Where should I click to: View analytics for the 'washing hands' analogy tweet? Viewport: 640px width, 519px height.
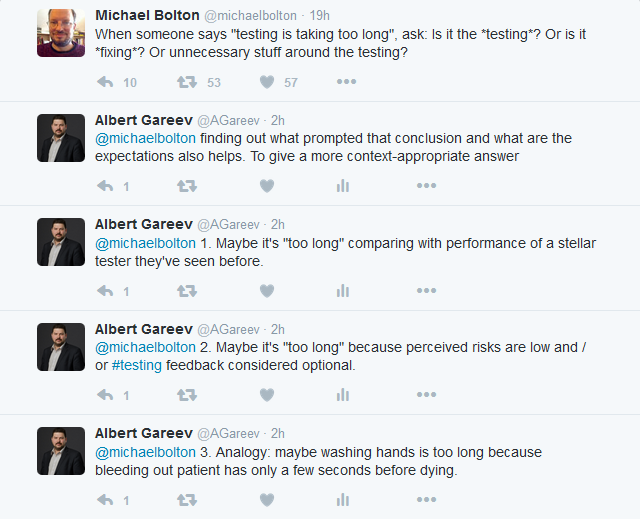[x=343, y=499]
